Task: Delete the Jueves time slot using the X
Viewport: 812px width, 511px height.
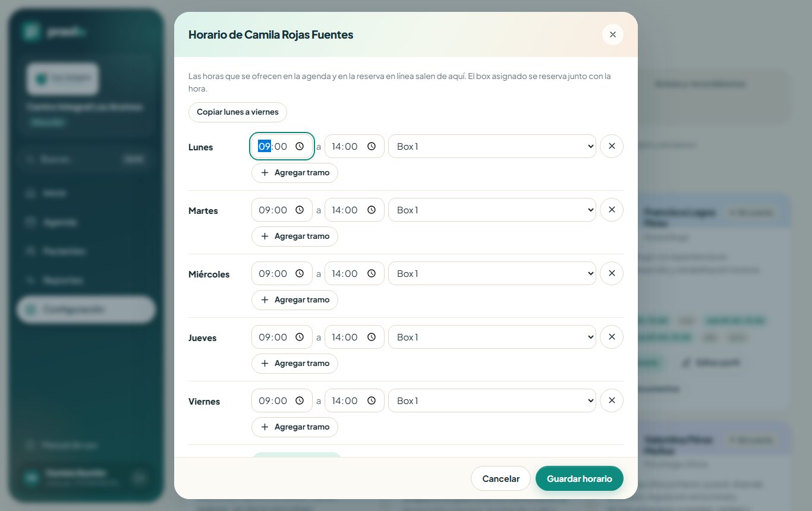Action: coord(612,337)
